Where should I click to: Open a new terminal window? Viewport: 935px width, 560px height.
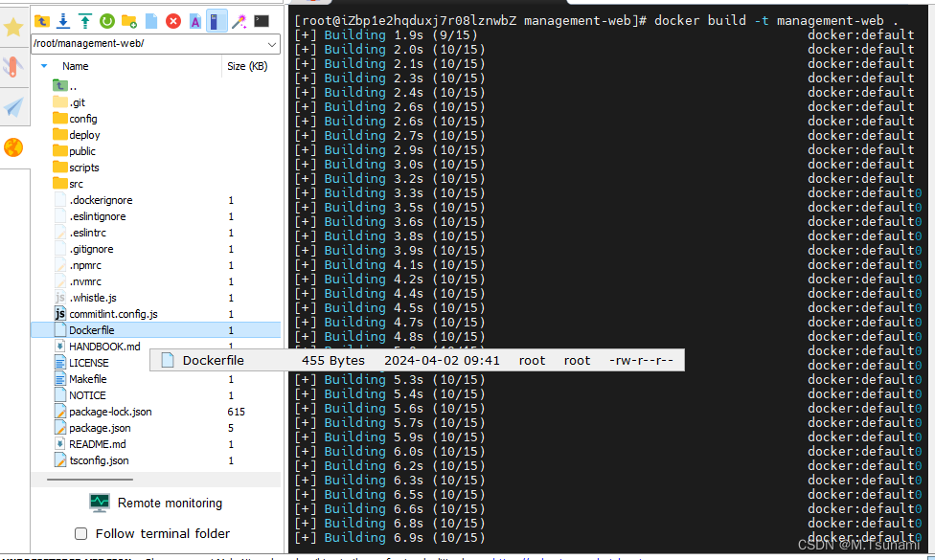tap(262, 20)
